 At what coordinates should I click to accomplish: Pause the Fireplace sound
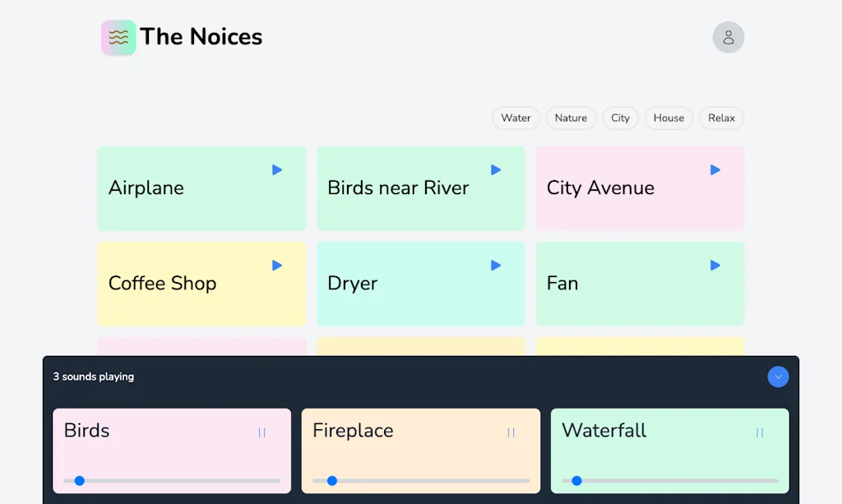pyautogui.click(x=511, y=431)
